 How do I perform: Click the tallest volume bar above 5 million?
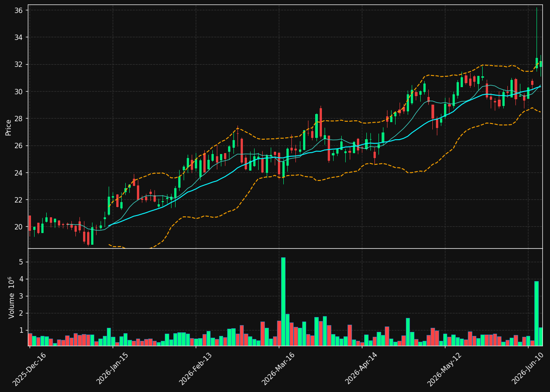[283, 301]
